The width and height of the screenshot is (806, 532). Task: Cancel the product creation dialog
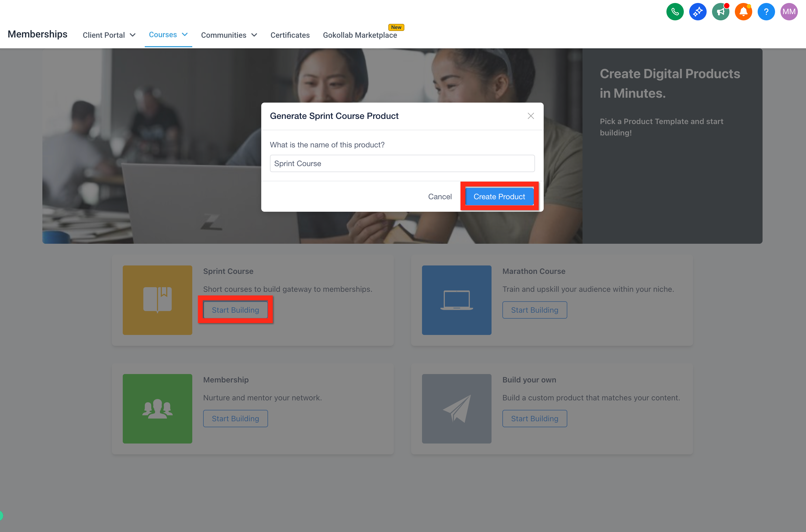[439, 197]
